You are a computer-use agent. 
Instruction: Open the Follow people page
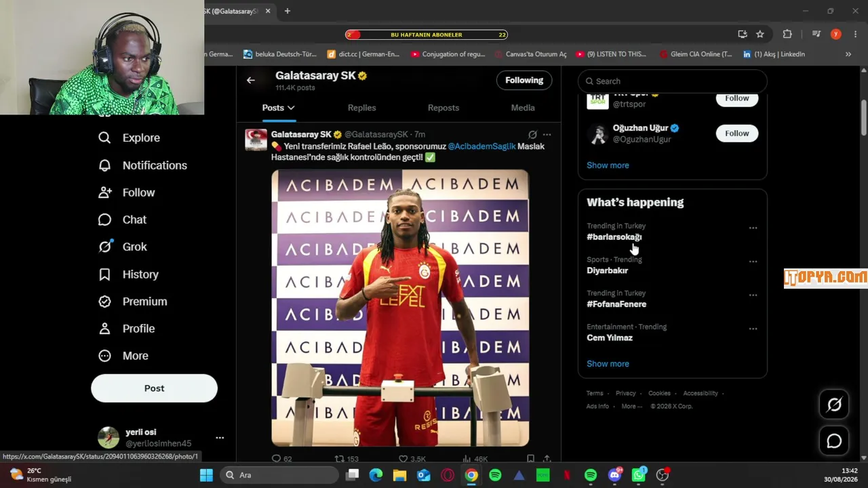[126, 192]
